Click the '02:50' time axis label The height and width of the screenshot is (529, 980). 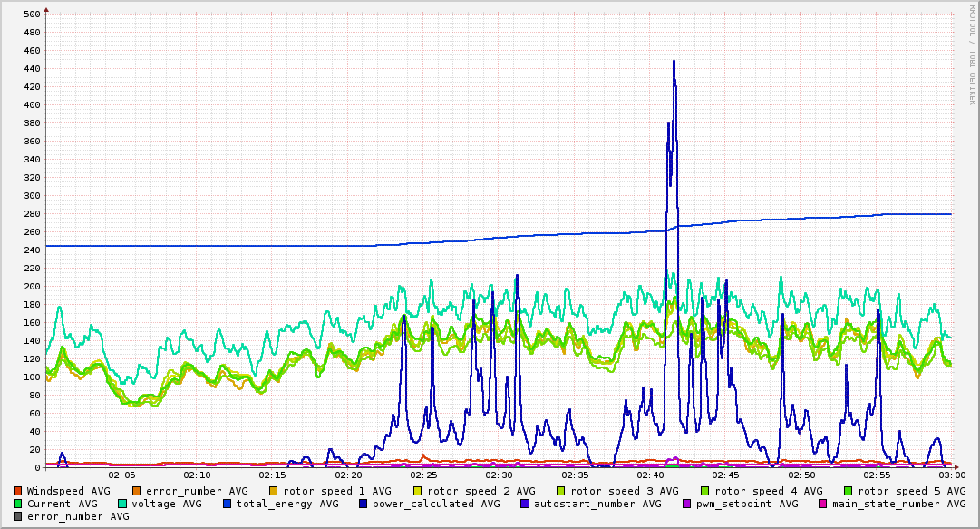(801, 475)
